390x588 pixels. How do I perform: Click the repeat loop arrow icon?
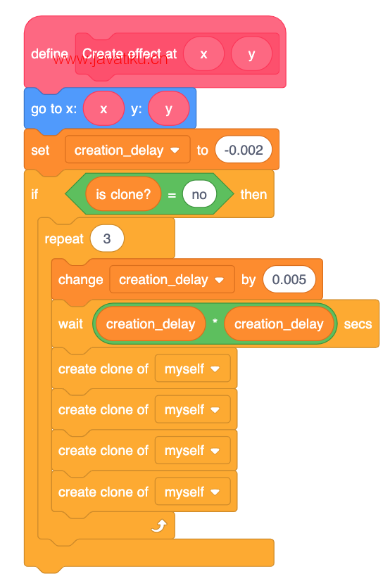[x=159, y=525]
